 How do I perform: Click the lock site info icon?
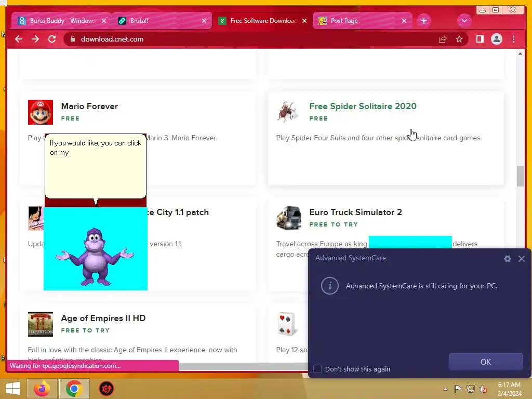[x=73, y=39]
